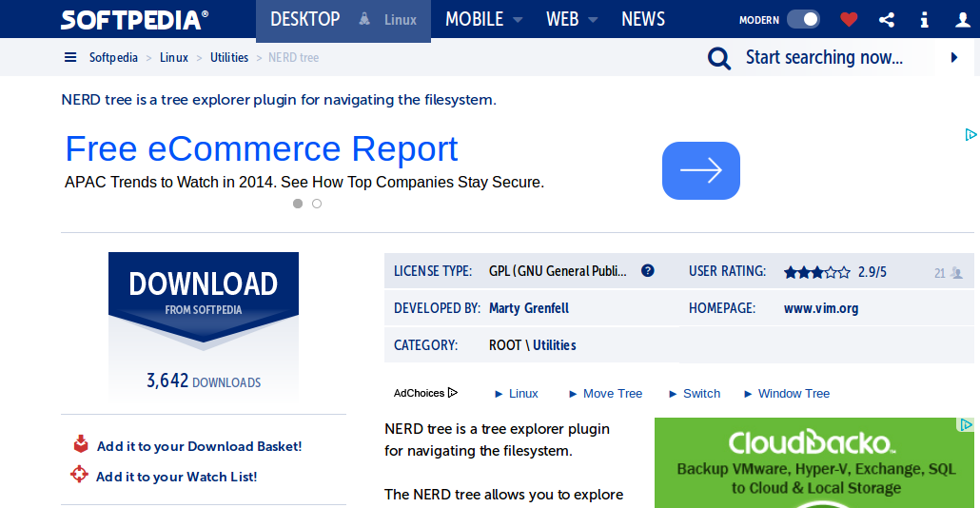980x508 pixels.
Task: Click the Linux penguin icon in nav
Action: (x=364, y=19)
